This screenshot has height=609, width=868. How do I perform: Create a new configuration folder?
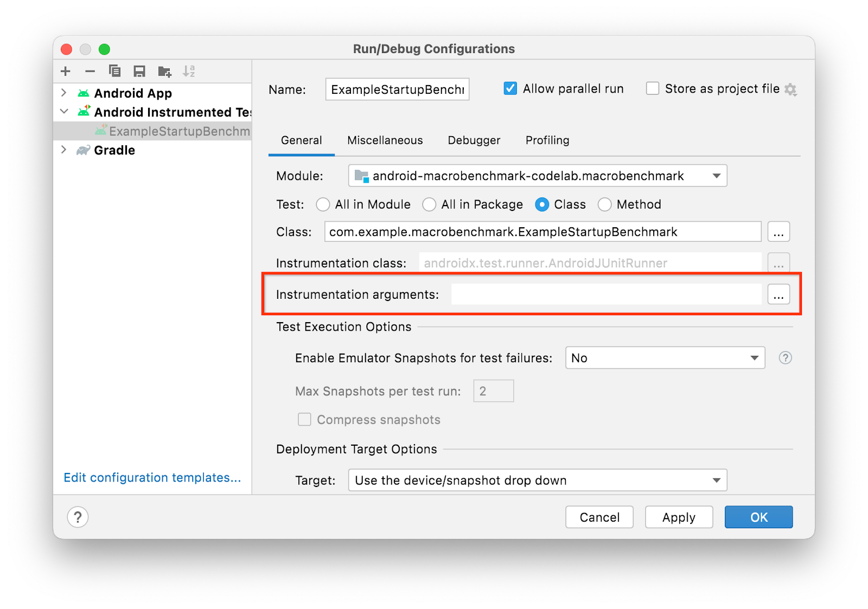point(164,71)
